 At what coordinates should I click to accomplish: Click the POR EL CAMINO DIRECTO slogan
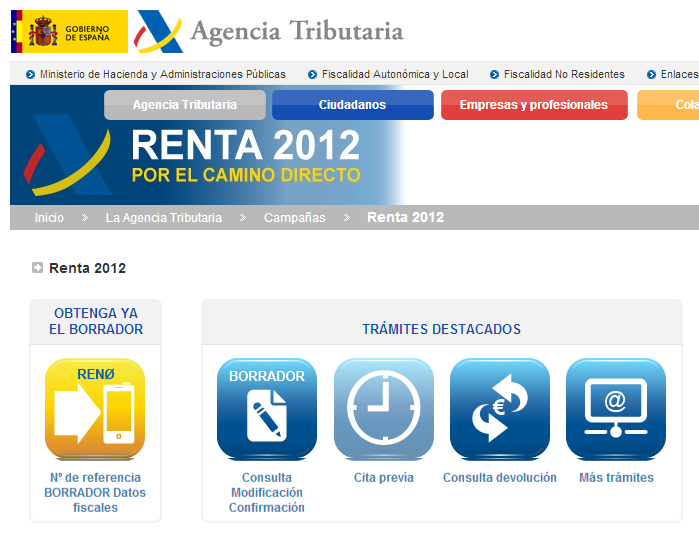click(x=246, y=175)
